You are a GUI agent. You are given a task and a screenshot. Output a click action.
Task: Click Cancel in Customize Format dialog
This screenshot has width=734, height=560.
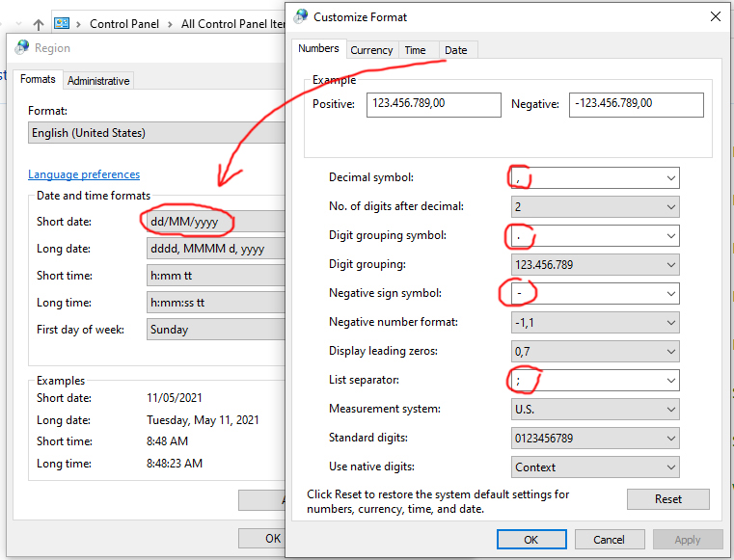pyautogui.click(x=609, y=540)
